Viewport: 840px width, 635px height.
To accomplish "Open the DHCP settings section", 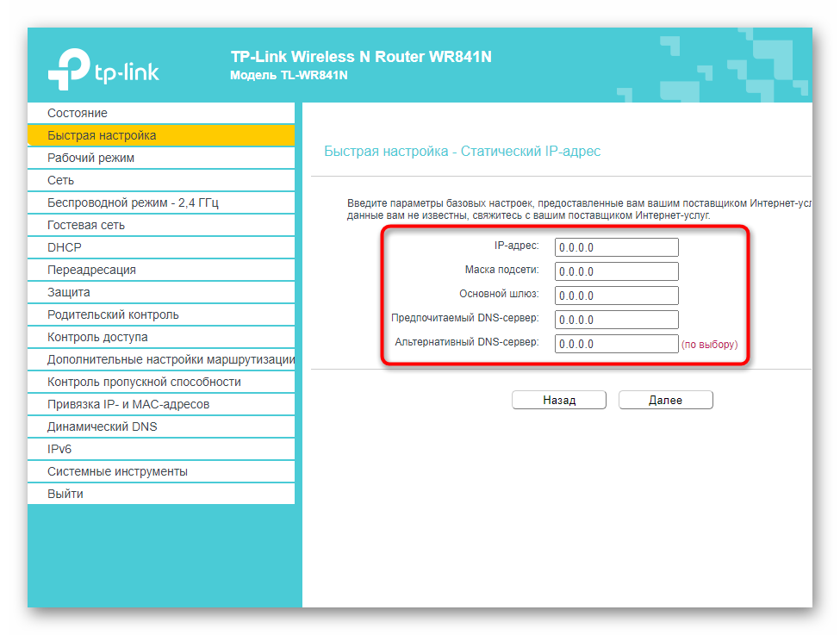I will click(65, 247).
